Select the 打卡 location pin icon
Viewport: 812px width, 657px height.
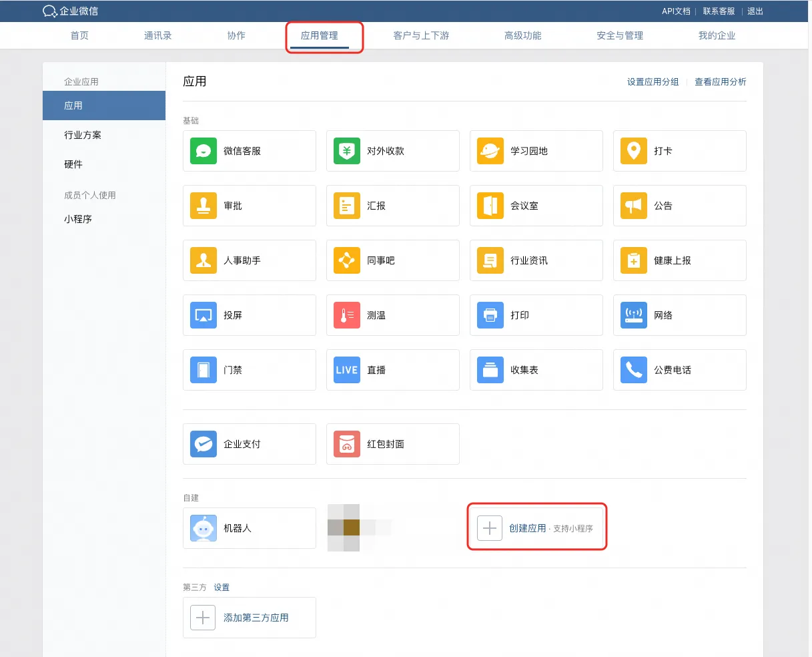coord(634,151)
